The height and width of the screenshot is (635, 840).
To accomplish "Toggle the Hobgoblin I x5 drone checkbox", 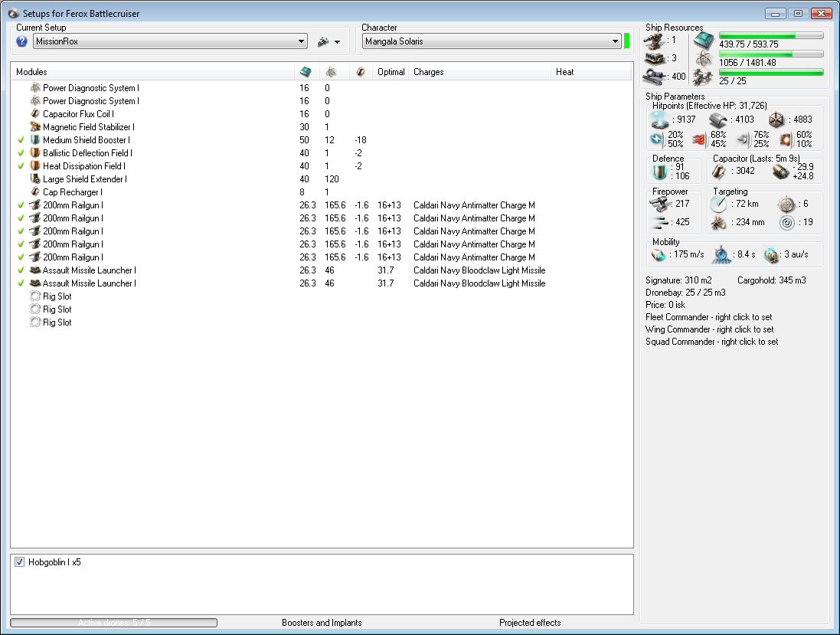I will (19, 562).
